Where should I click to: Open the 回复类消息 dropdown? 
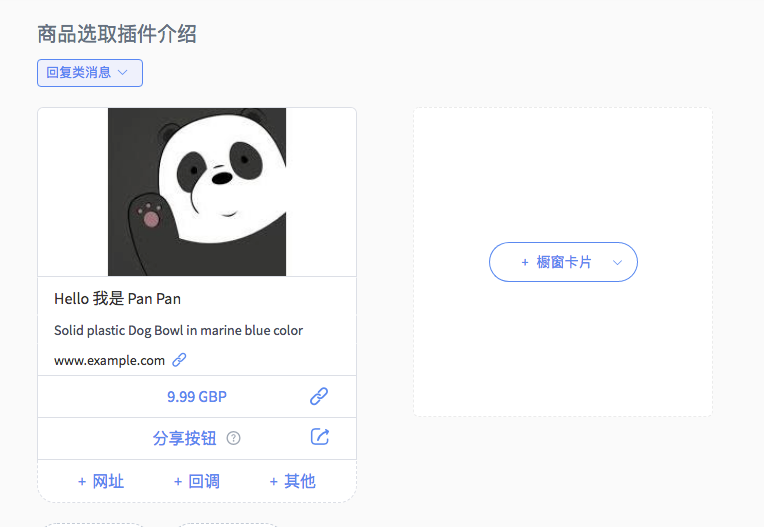[x=90, y=73]
